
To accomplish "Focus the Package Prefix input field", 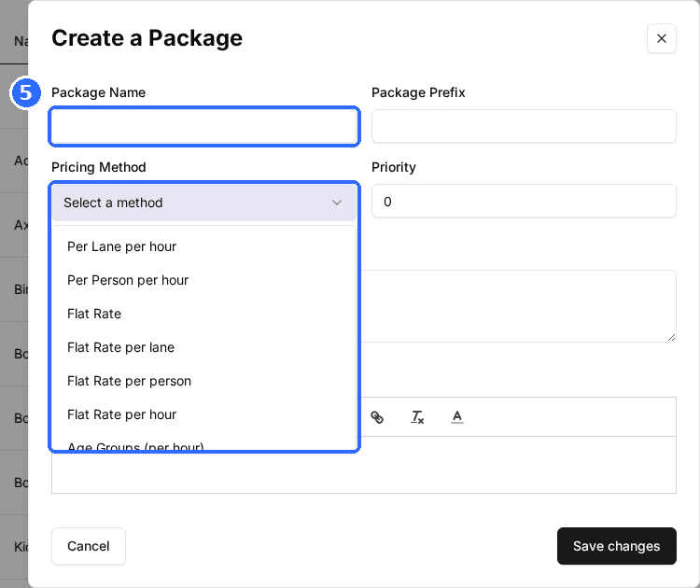I will pyautogui.click(x=524, y=126).
